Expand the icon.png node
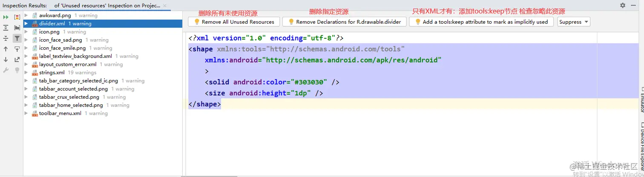644x177 pixels. coord(26,32)
